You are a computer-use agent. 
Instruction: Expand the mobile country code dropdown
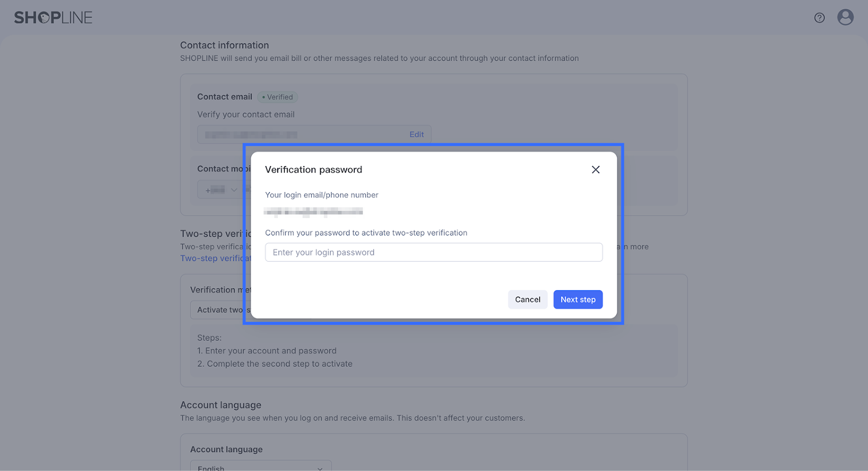pos(221,190)
